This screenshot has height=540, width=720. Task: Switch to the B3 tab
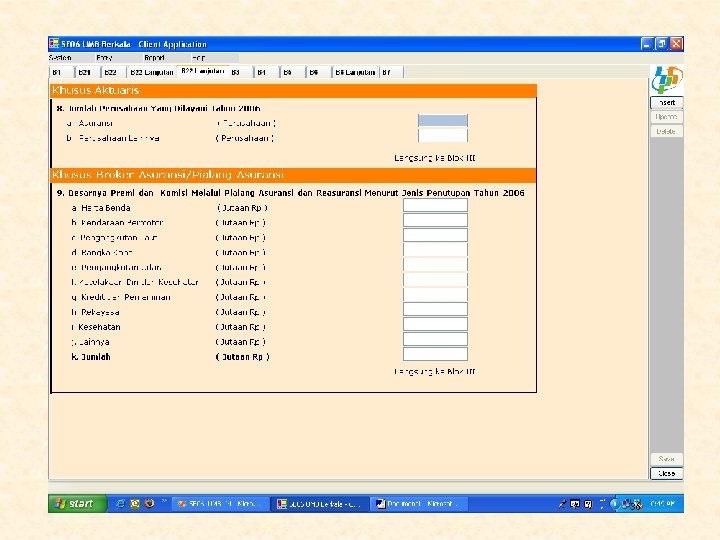240,72
